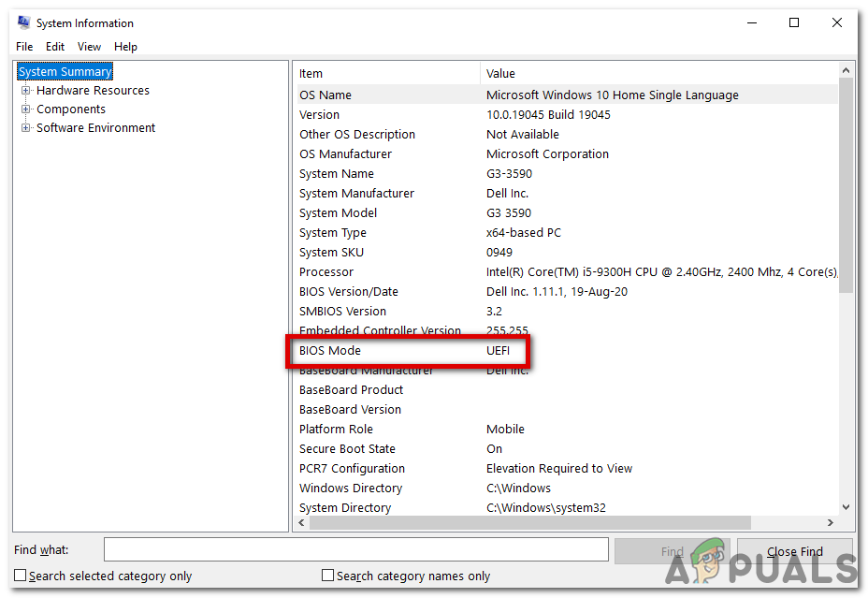Click the System Information app icon in title bar

[x=23, y=22]
